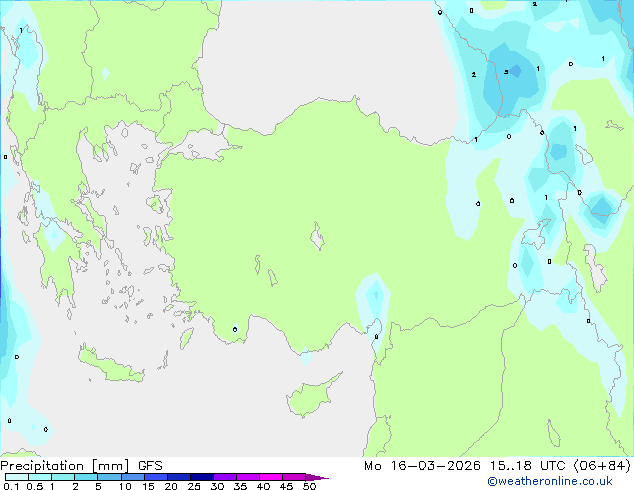This screenshot has width=634, height=490.
Task: Click the island of Rhodes on map
Action: click(x=186, y=338)
